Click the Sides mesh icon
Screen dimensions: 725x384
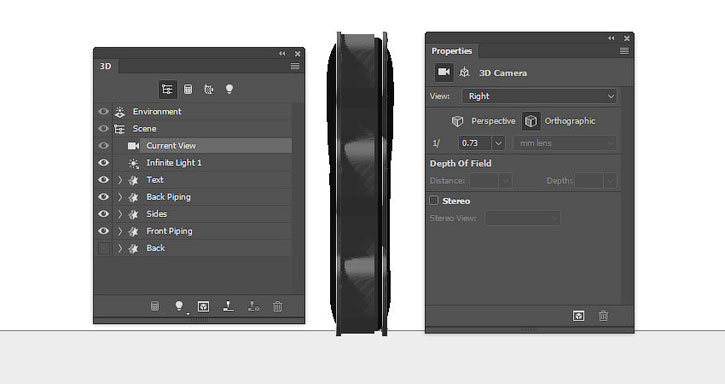tap(133, 214)
